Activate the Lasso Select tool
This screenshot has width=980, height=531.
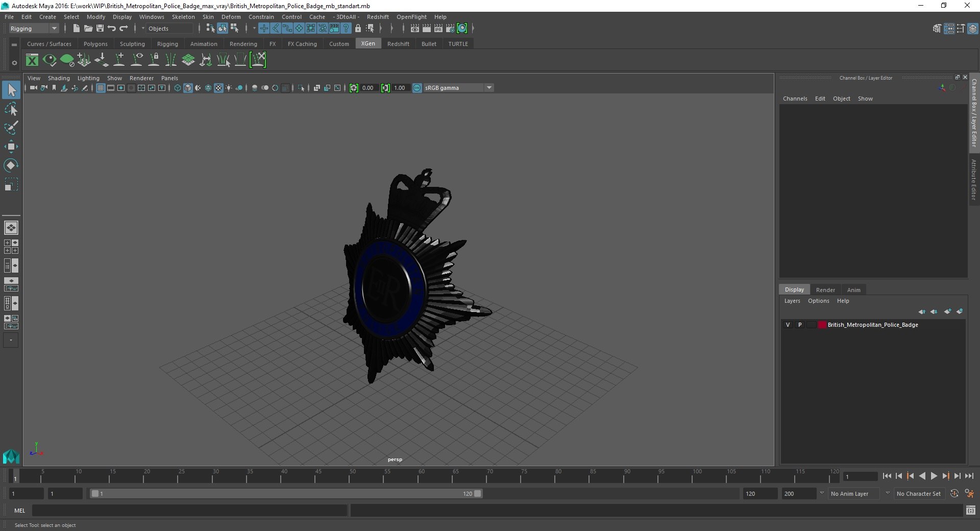coord(11,109)
